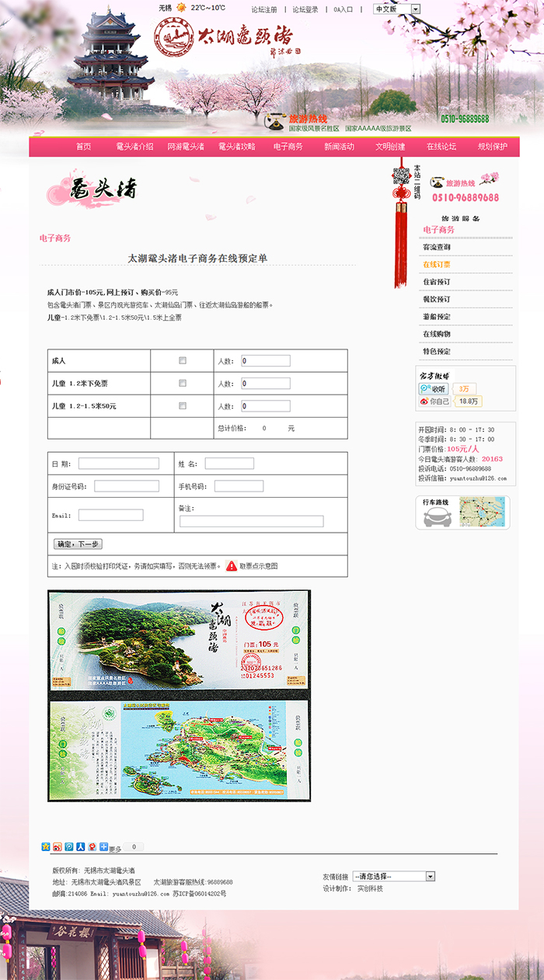The height and width of the screenshot is (980, 544).
Task: Tick the 成人 ticket checkbox
Action: point(183,360)
